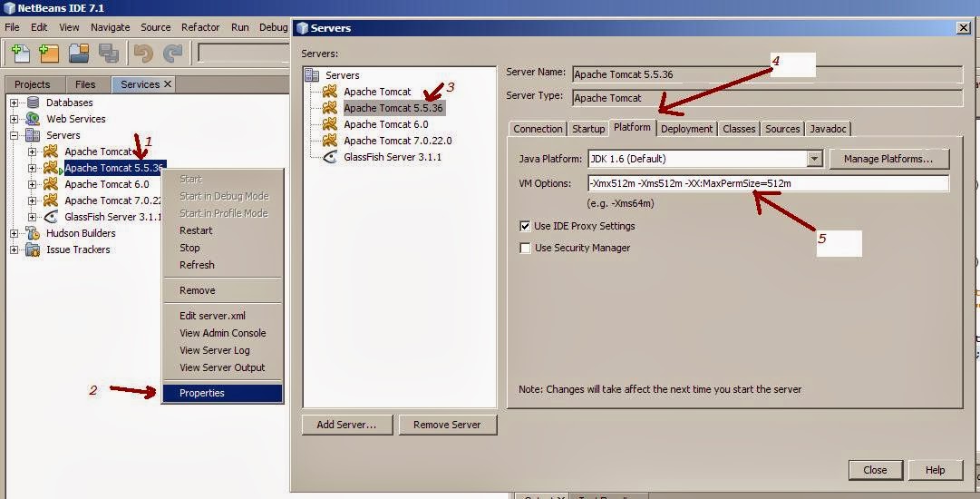Choose View Admin Console in context menu
The image size is (980, 499).
222,333
